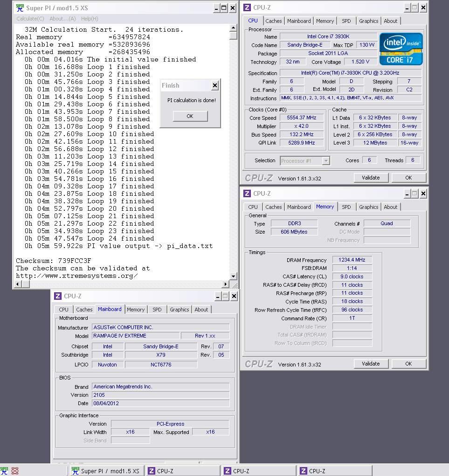449x476 pixels.
Task: Minimize the Mainboard CPU-Z window
Action: coord(218,297)
